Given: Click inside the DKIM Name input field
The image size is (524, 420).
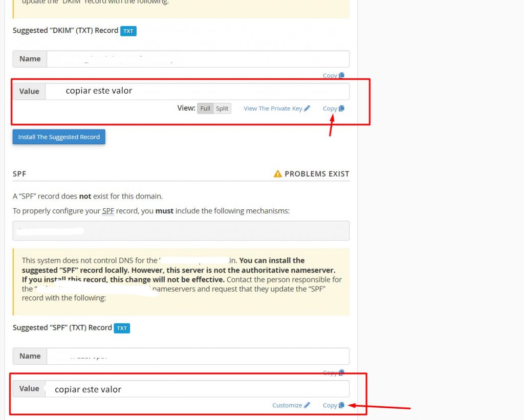Looking at the screenshot, I should coord(198,59).
